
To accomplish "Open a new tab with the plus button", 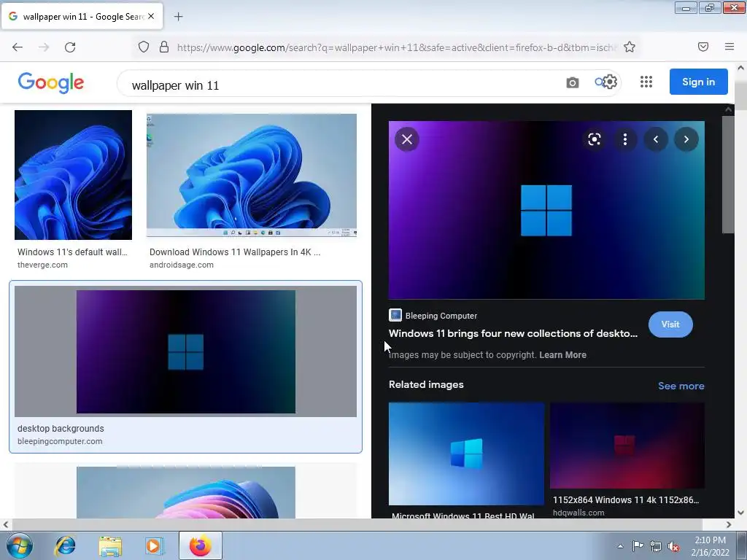I will tap(178, 17).
